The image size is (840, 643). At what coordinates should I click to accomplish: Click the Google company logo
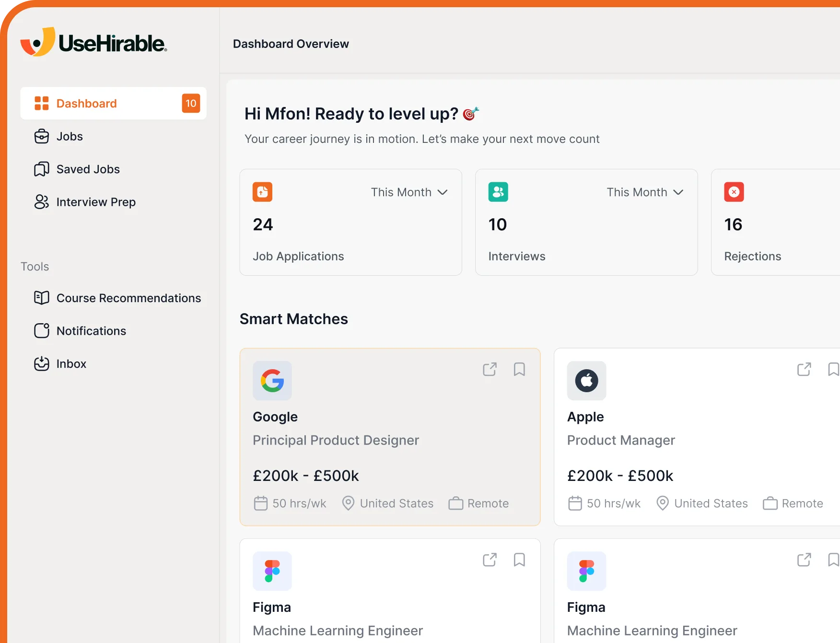click(272, 381)
